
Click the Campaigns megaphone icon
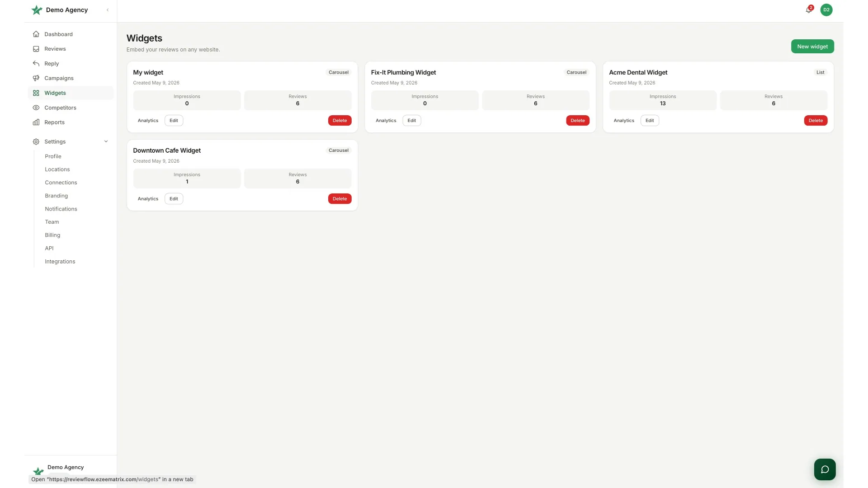coord(36,78)
